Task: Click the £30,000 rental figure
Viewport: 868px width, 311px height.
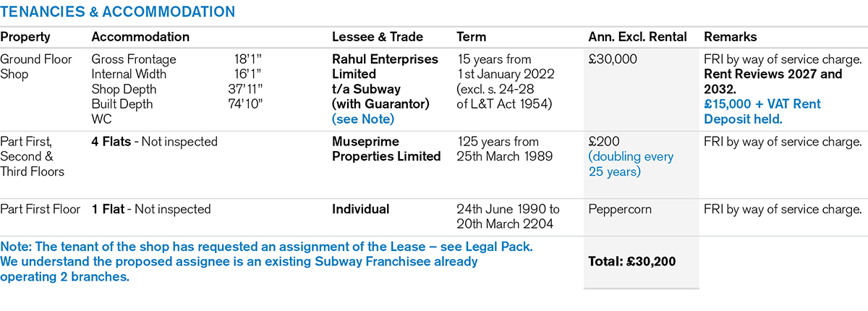Action: coord(613,59)
